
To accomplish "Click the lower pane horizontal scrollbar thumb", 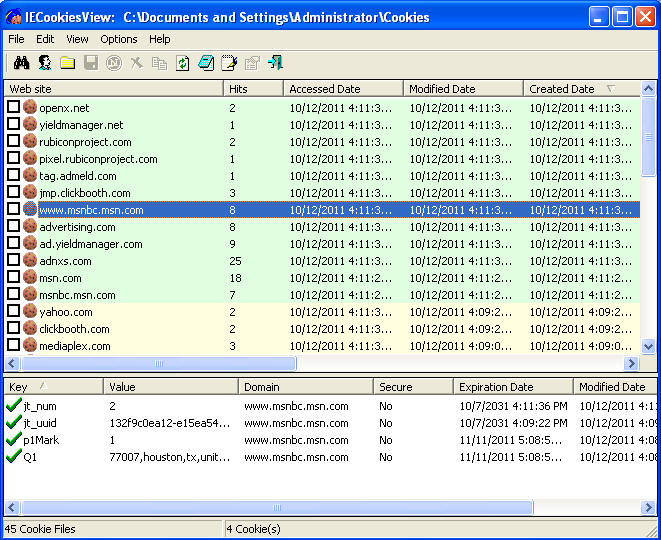I will 277,507.
